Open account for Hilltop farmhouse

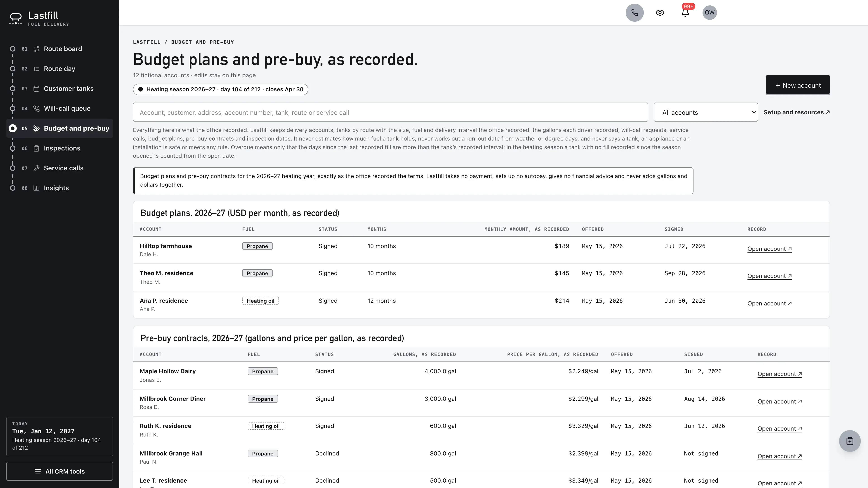(769, 249)
